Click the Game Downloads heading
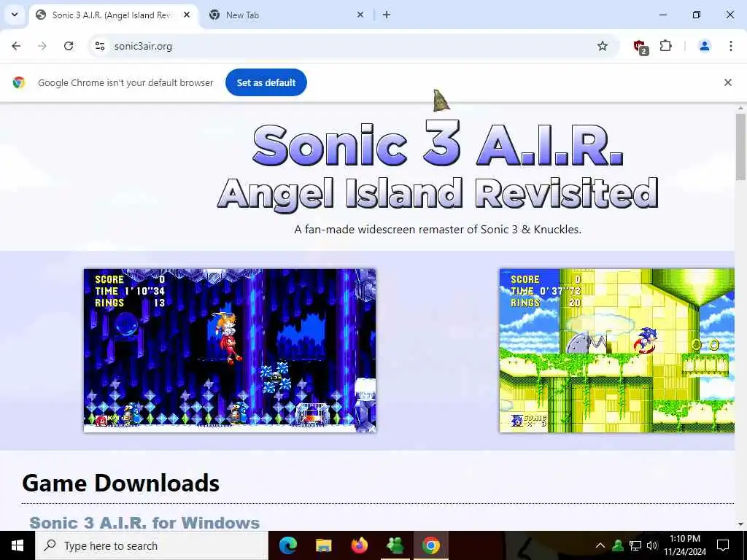This screenshot has width=747, height=560. (x=120, y=483)
